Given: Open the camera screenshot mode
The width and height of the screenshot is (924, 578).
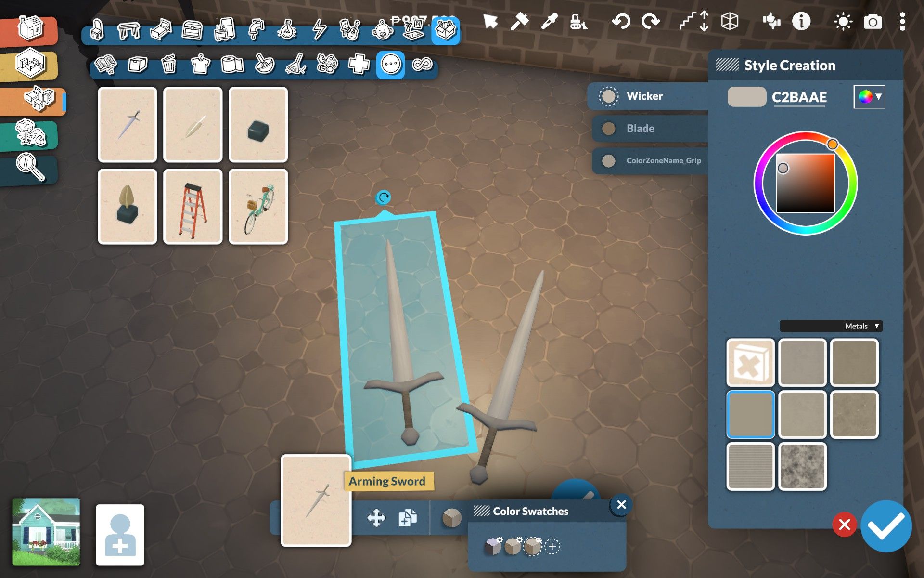Looking at the screenshot, I should 873,22.
